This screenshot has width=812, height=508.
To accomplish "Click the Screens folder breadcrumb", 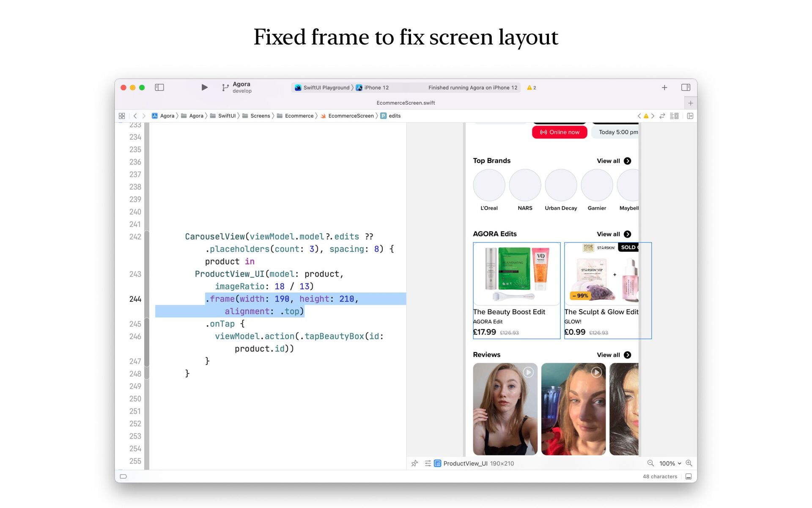I will [x=256, y=116].
